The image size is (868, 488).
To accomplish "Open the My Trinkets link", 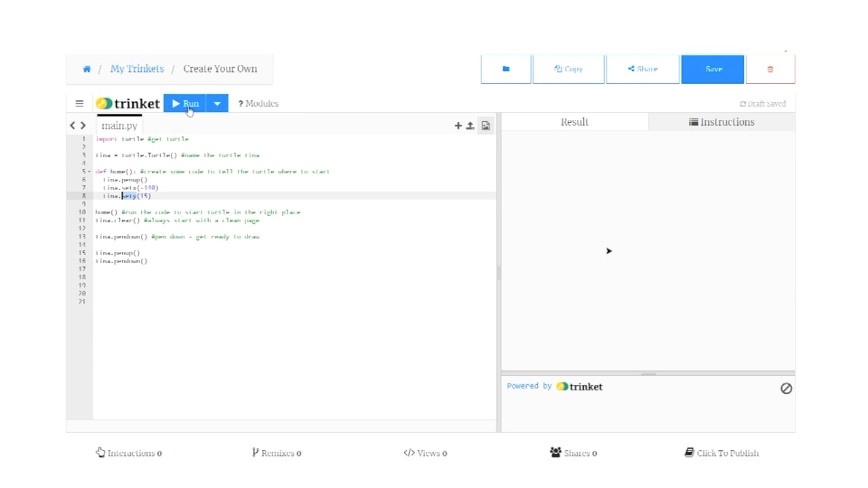I will [137, 68].
